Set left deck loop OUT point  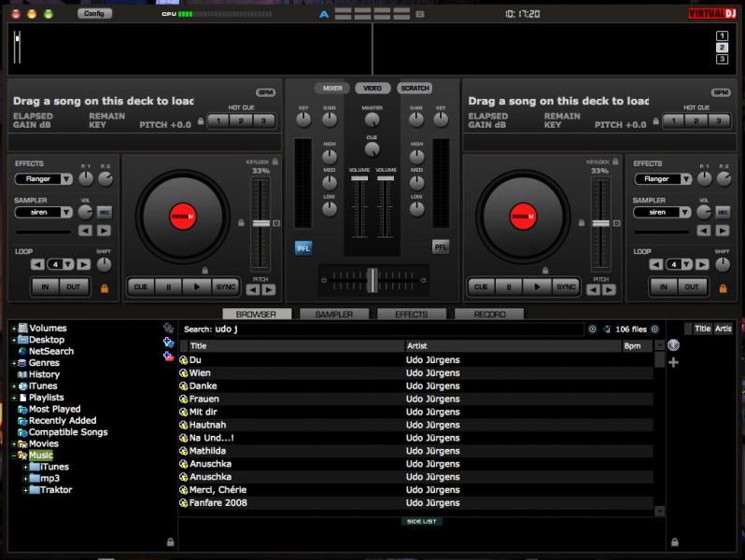coord(73,287)
